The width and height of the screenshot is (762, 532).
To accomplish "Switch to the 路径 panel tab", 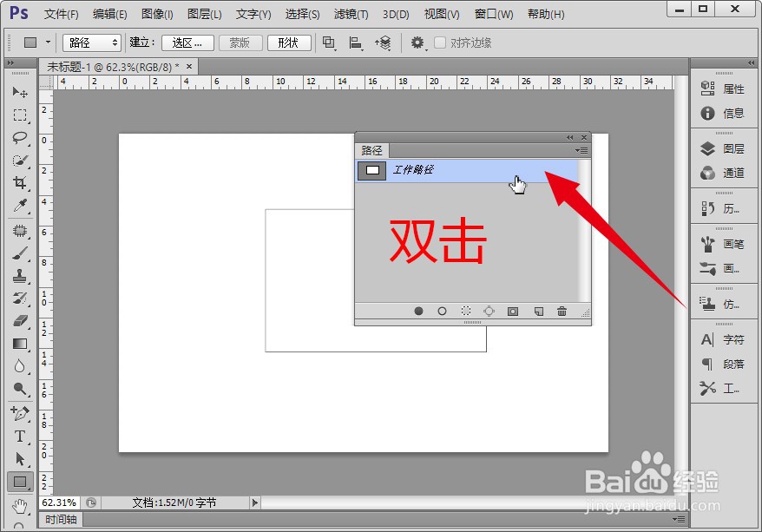I will pos(371,150).
